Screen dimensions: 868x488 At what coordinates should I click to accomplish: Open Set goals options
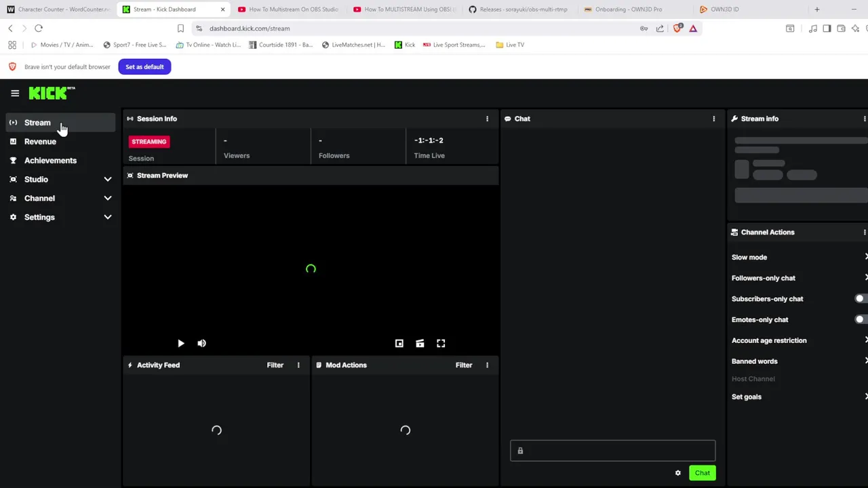[799, 397]
